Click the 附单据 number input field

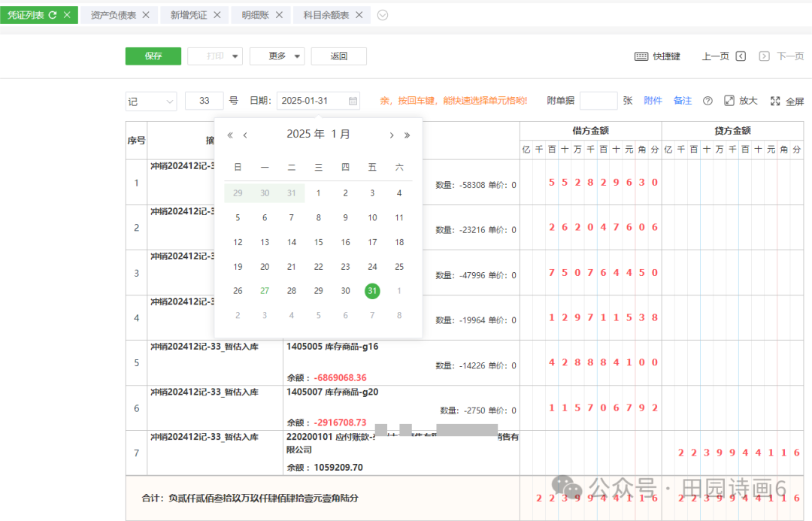[x=598, y=101]
